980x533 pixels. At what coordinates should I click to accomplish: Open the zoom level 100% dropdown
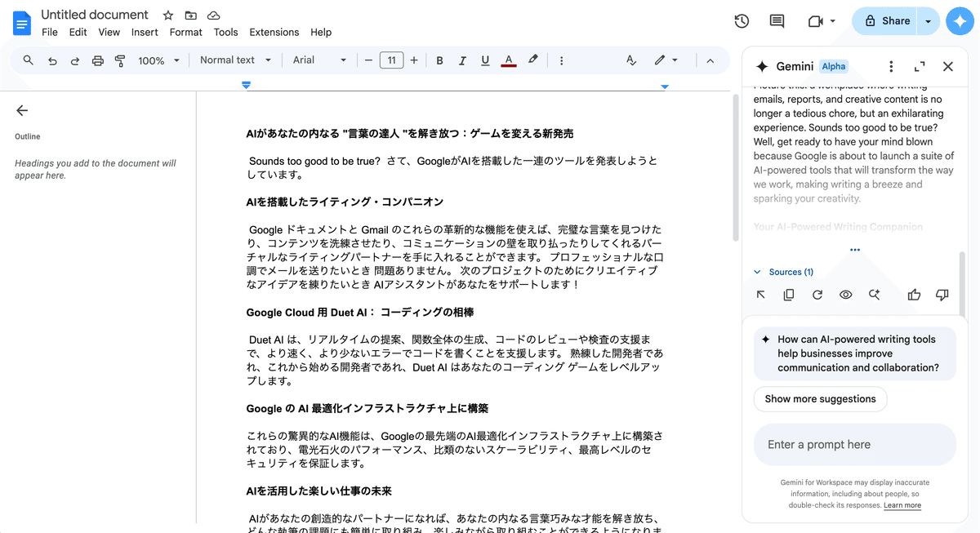(158, 60)
